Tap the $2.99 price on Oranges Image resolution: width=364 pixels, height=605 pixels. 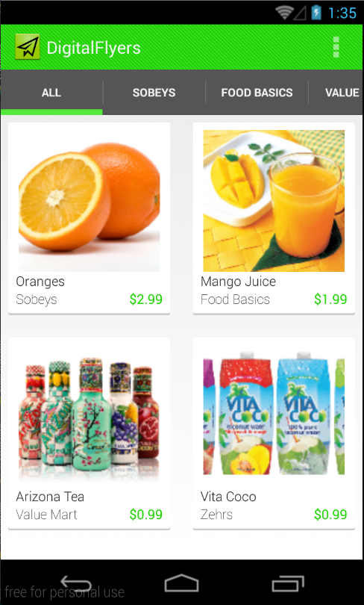tap(146, 300)
